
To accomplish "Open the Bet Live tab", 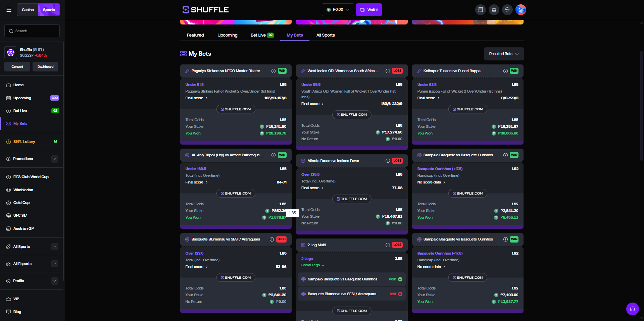I will point(262,35).
